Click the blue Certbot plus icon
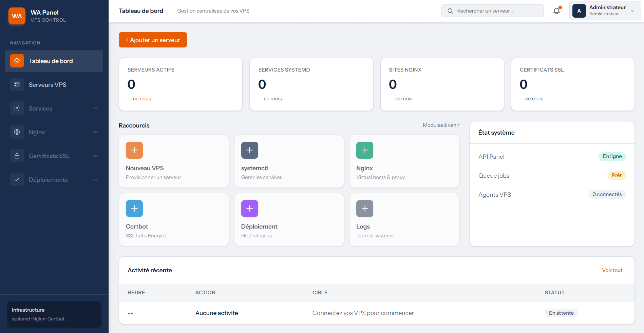644x333 pixels. 134,209
